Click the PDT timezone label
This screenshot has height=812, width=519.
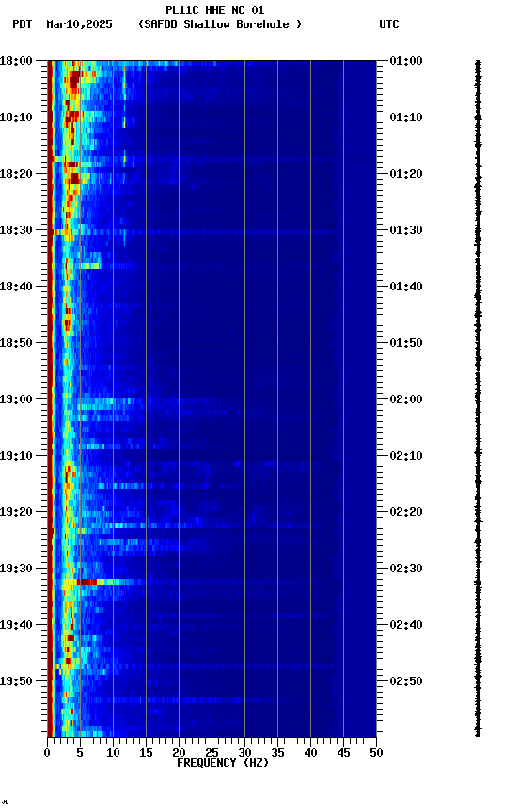pos(23,24)
